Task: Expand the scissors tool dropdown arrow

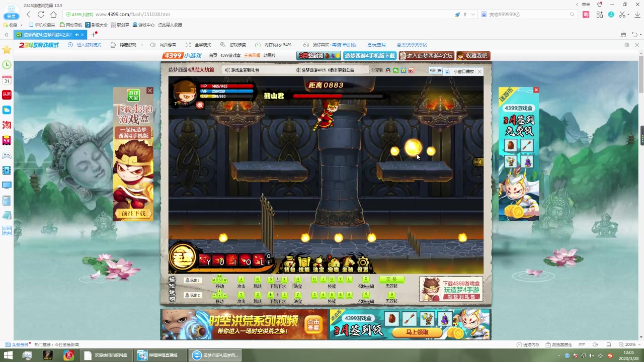Action: click(628, 15)
